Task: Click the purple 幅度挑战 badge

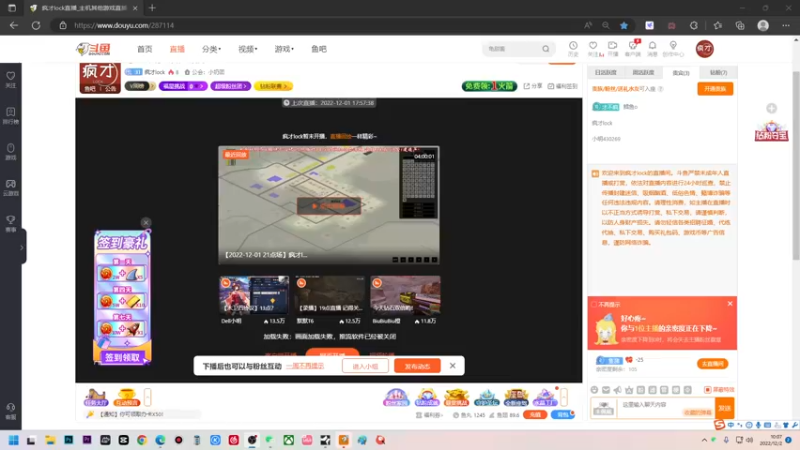Action: 183,86
